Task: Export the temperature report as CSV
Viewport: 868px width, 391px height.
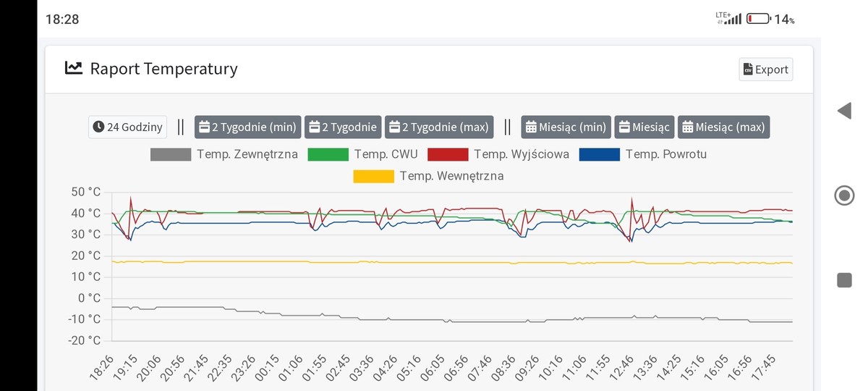Action: pyautogui.click(x=765, y=70)
